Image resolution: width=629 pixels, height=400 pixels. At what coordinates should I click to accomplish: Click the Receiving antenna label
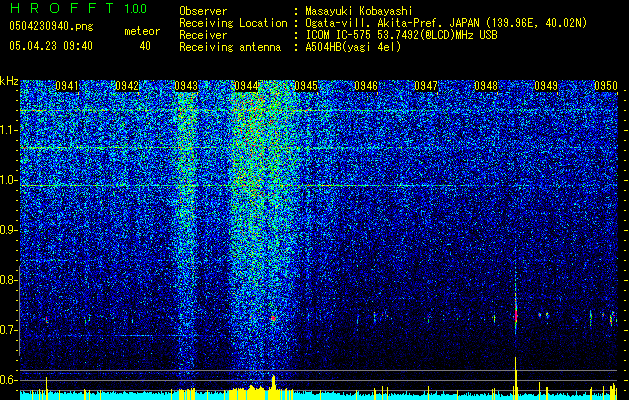[x=230, y=47]
